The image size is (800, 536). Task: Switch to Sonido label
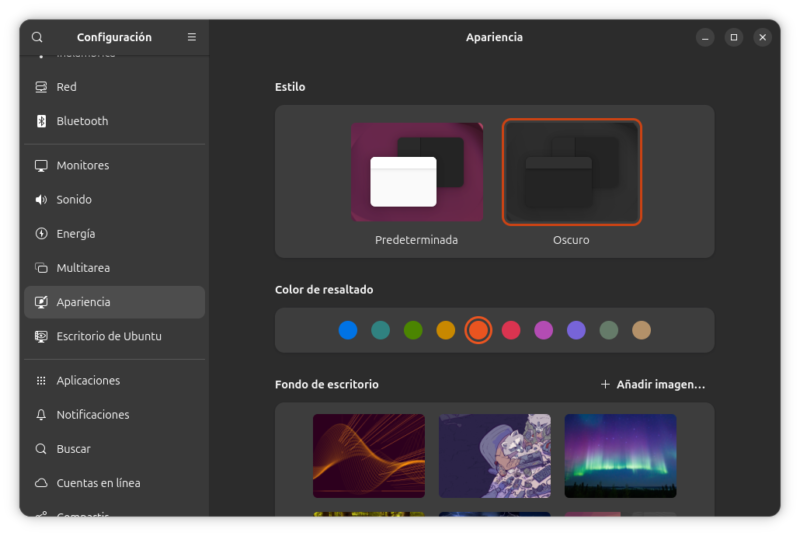point(74,200)
